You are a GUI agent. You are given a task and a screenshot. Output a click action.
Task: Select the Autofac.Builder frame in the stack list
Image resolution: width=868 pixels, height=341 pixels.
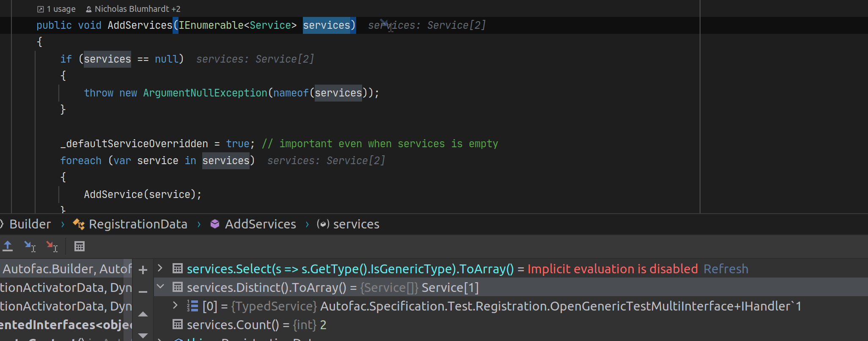[x=66, y=269]
